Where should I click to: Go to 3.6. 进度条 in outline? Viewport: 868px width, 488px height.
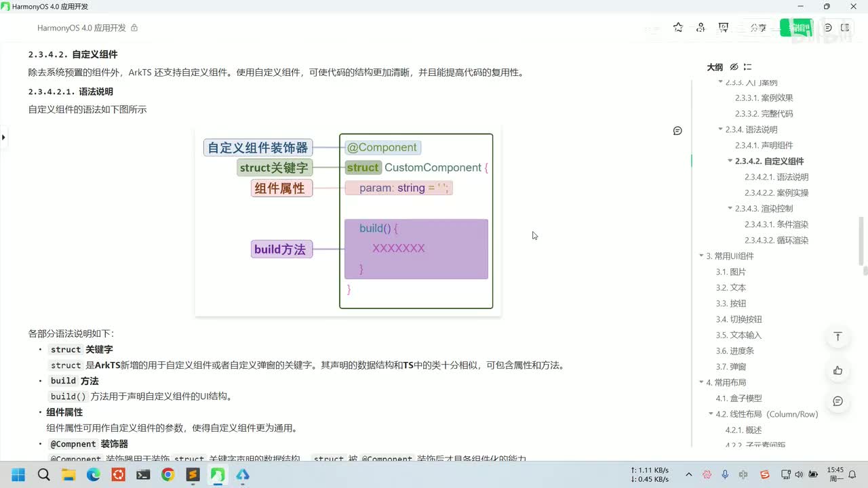735,351
